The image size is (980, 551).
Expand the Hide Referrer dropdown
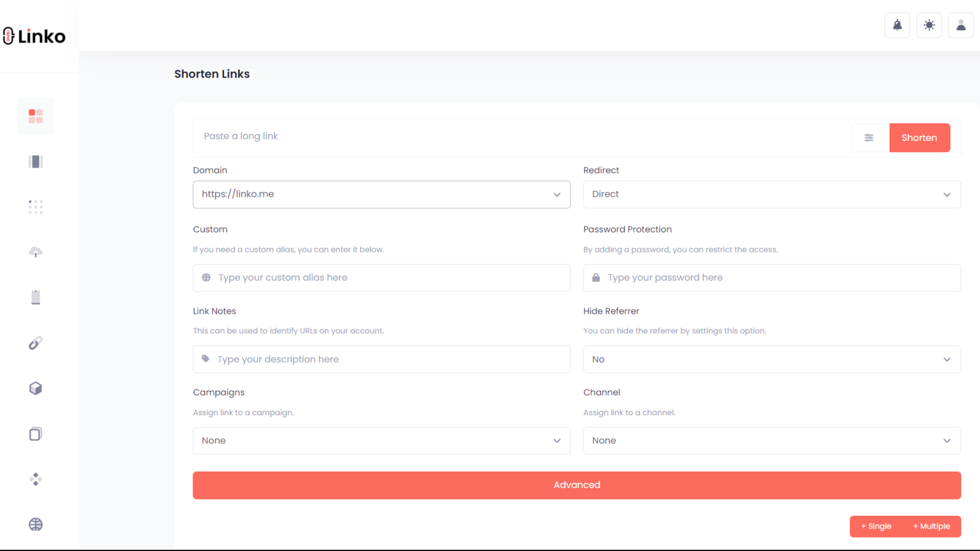[772, 359]
